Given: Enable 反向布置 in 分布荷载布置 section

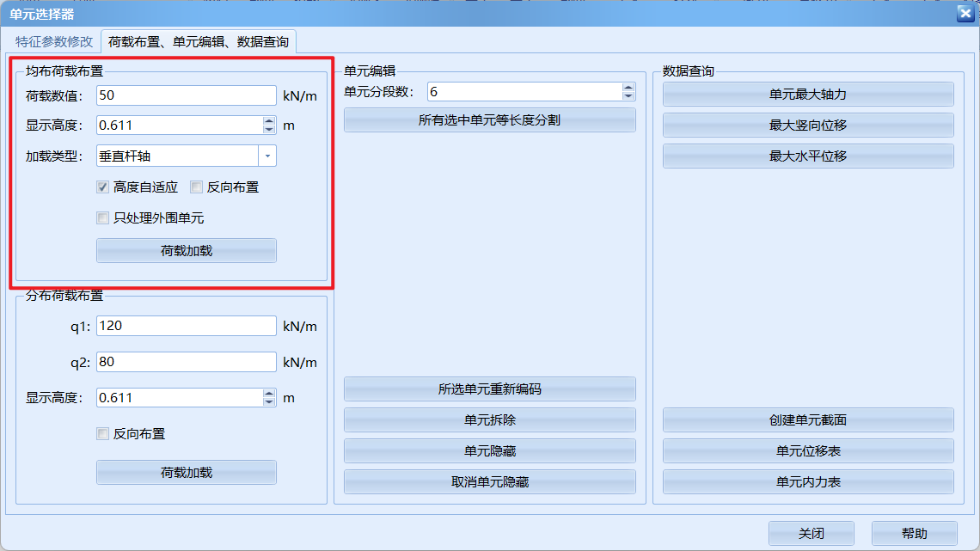Looking at the screenshot, I should click(x=103, y=434).
